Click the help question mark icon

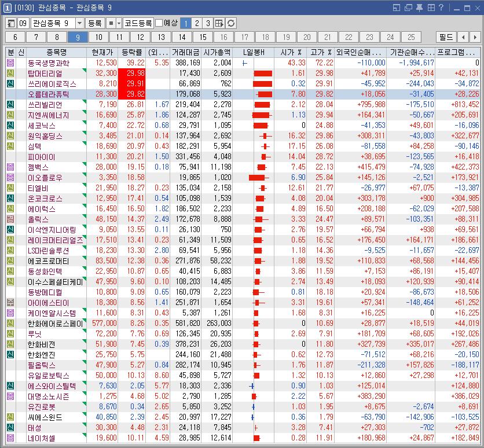coord(441,8)
